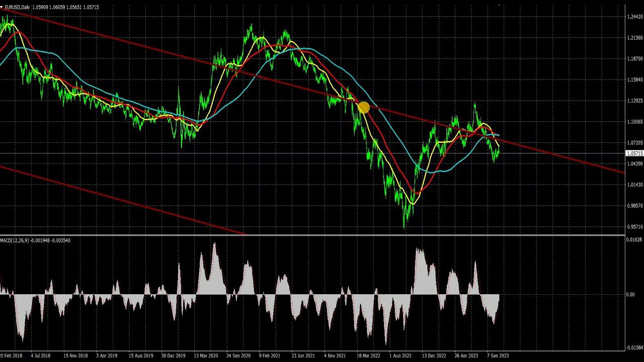The image size is (644, 362).
Task: Click the 13 May 2020 date label
Action: point(206,356)
